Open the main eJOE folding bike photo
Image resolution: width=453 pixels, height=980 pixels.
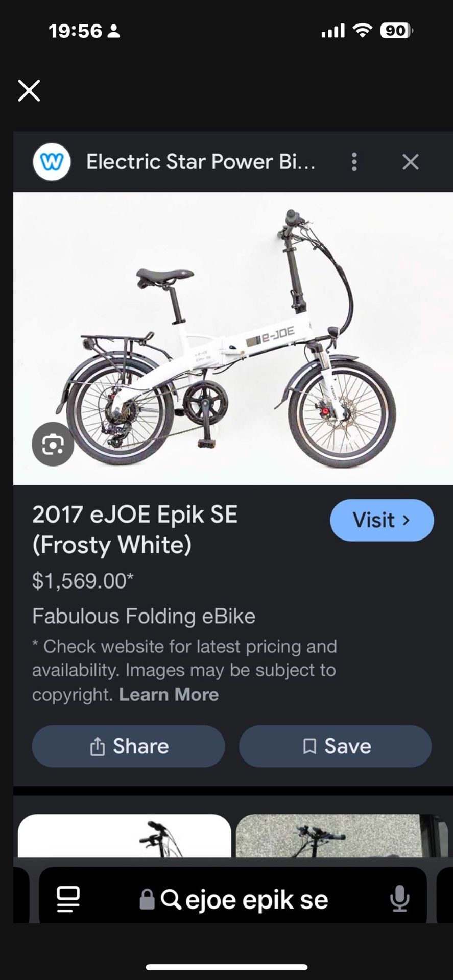click(x=233, y=338)
